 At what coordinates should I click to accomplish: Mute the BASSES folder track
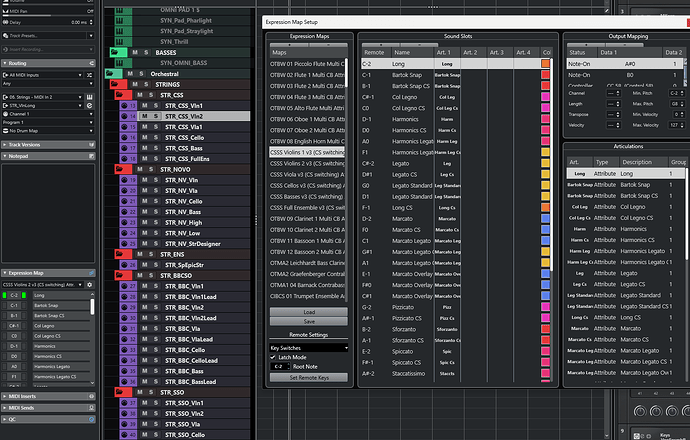coord(135,52)
